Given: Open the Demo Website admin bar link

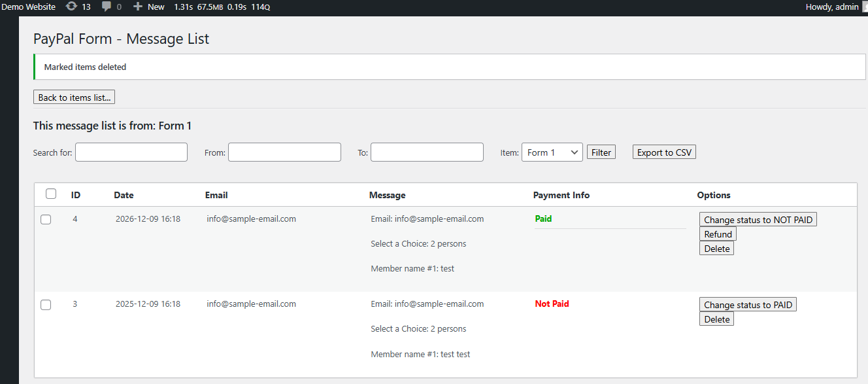Looking at the screenshot, I should tap(28, 7).
